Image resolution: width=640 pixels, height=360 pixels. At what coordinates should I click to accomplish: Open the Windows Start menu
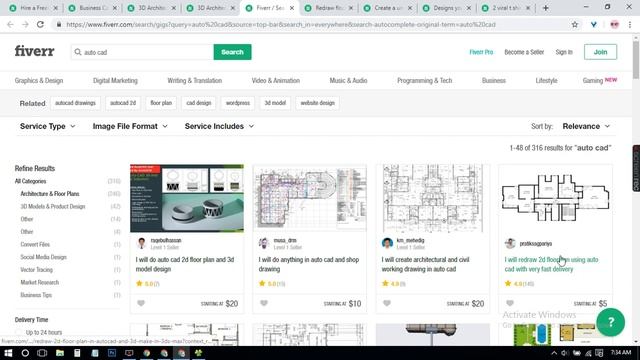8,353
